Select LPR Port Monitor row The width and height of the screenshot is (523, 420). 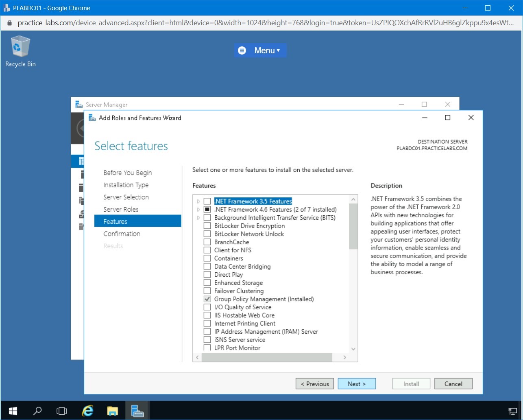[237, 348]
